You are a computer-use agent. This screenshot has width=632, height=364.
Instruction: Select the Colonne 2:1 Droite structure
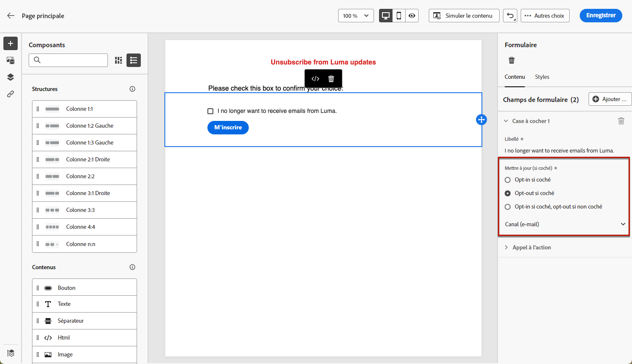coord(84,160)
